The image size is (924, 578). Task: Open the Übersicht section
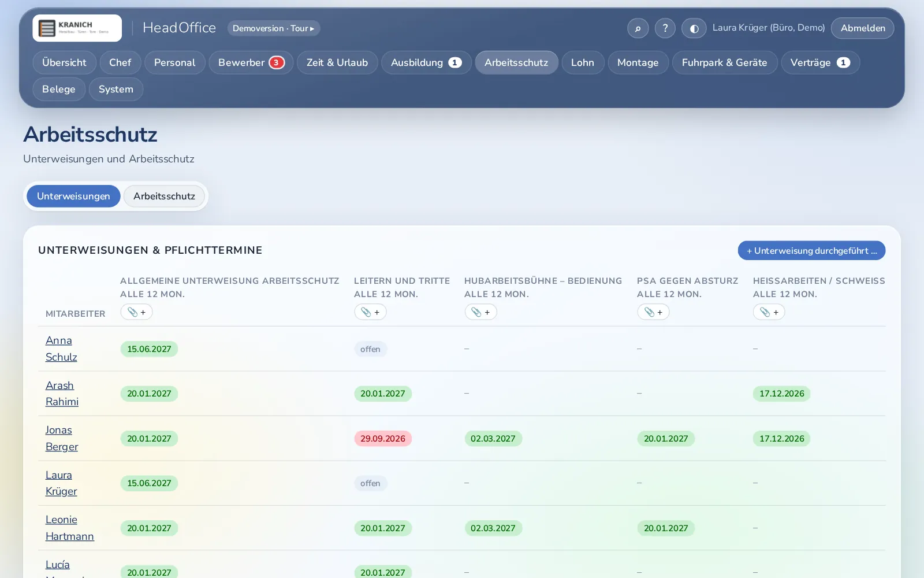coord(64,62)
